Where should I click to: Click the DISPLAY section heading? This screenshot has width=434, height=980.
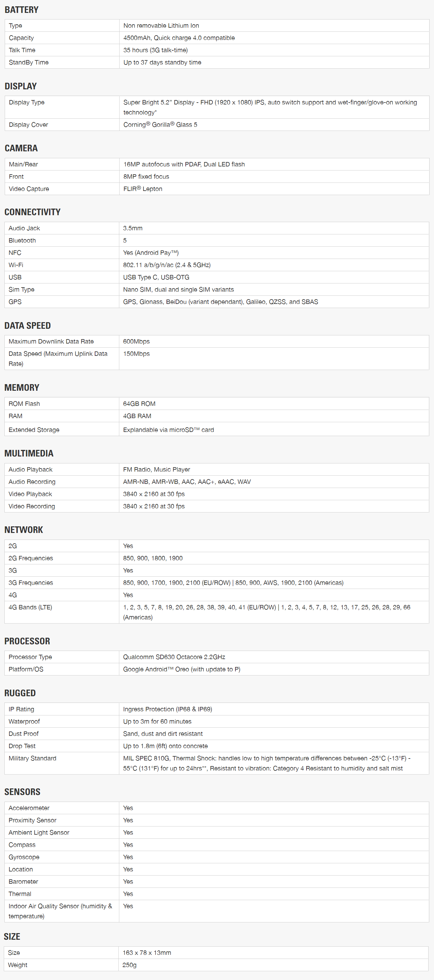coord(20,86)
